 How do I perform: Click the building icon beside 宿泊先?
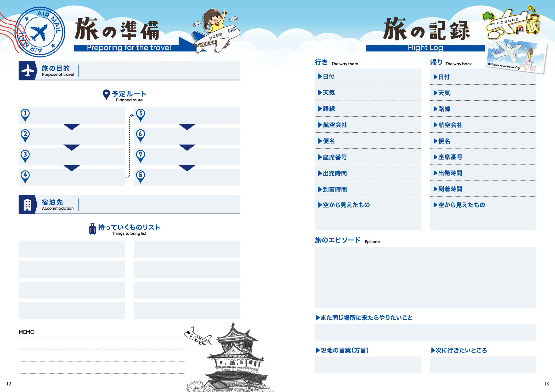(x=27, y=205)
